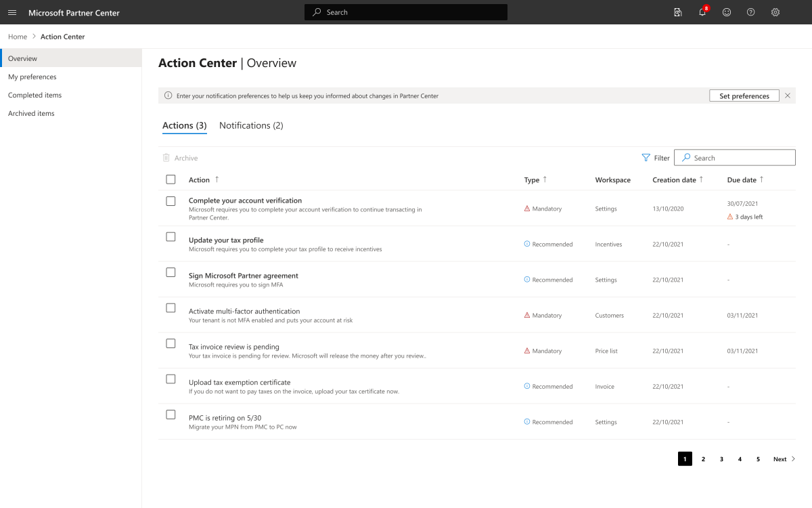Open My preferences in the sidebar
Viewport: 812px width, 508px height.
tap(32, 77)
